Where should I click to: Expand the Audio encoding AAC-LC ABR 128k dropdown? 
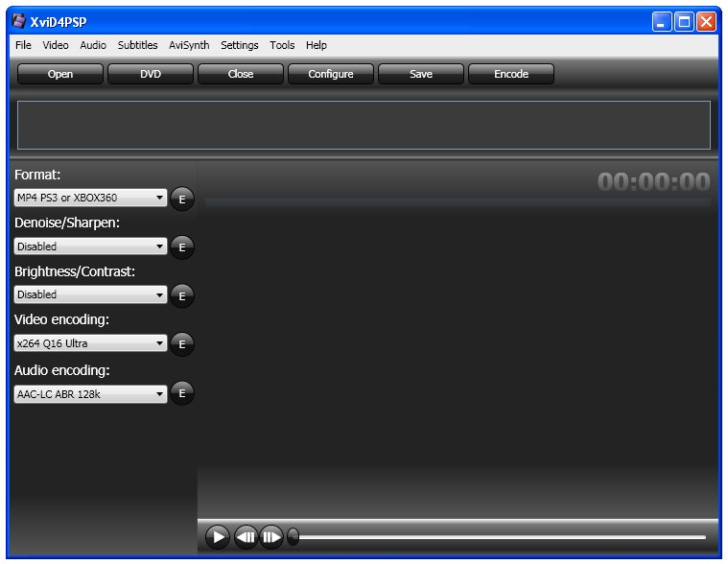(90, 394)
